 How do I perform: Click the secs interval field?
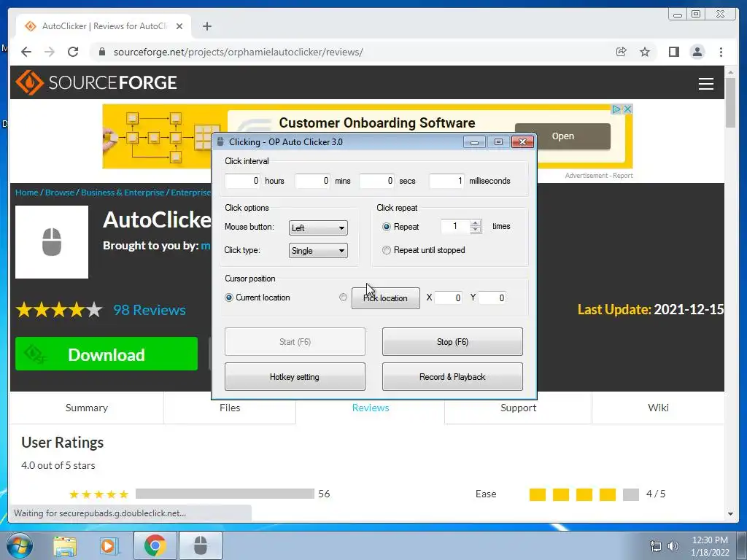[x=376, y=181]
